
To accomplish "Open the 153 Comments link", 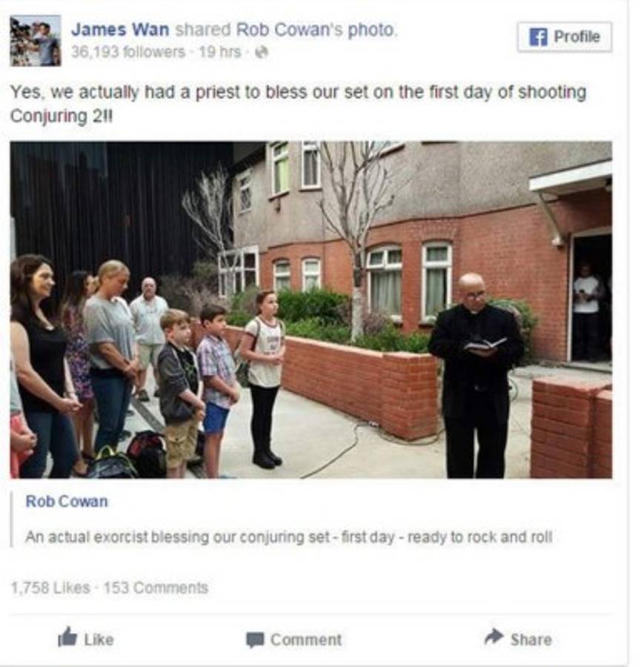I will pos(156,588).
